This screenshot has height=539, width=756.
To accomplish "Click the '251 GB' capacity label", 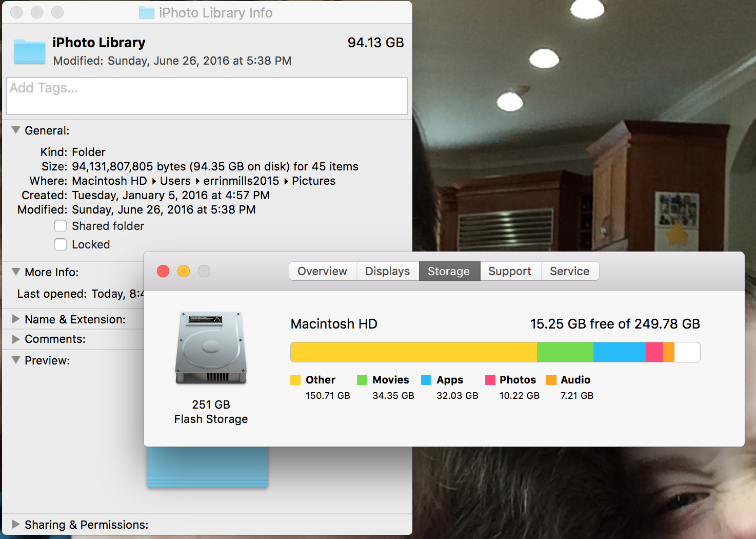I will click(211, 405).
